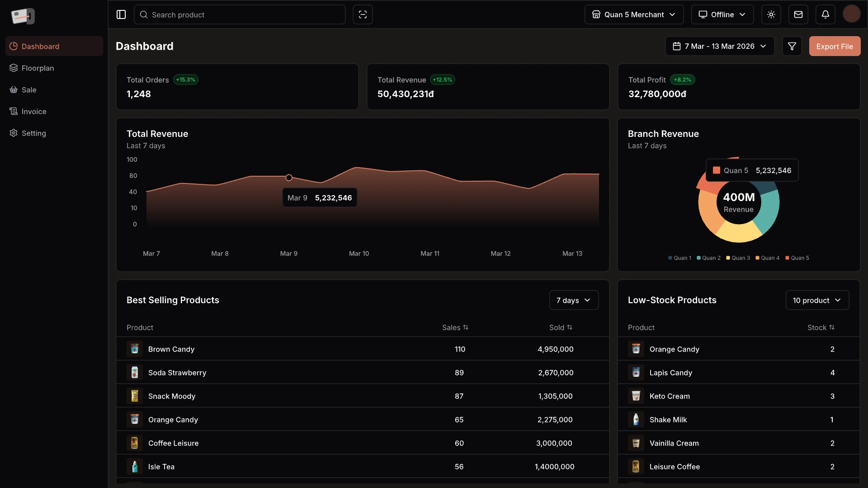This screenshot has width=868, height=488.
Task: Click the barcode scan icon
Action: point(363,14)
